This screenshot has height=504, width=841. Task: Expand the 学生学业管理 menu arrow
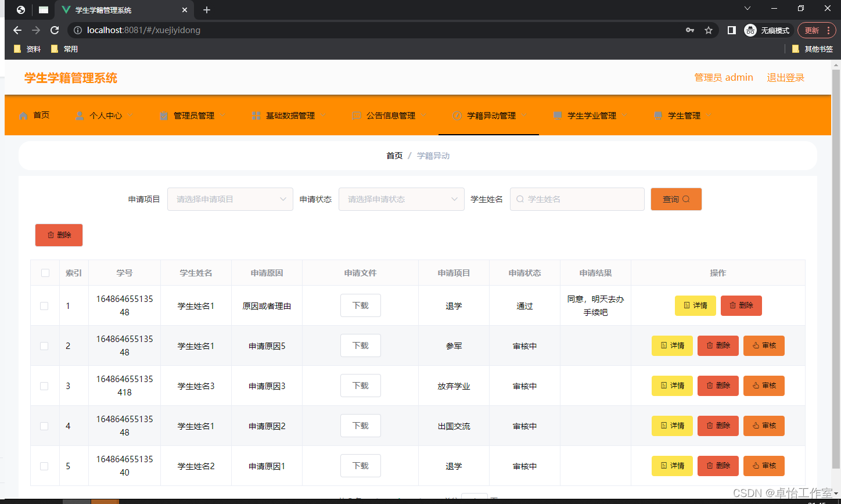pyautogui.click(x=625, y=115)
